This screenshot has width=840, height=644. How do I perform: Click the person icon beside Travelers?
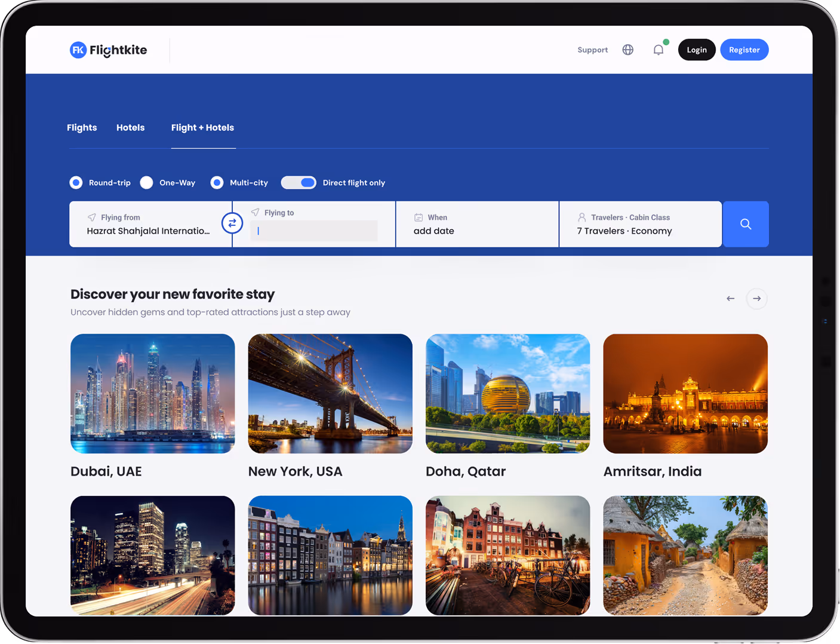[581, 217]
